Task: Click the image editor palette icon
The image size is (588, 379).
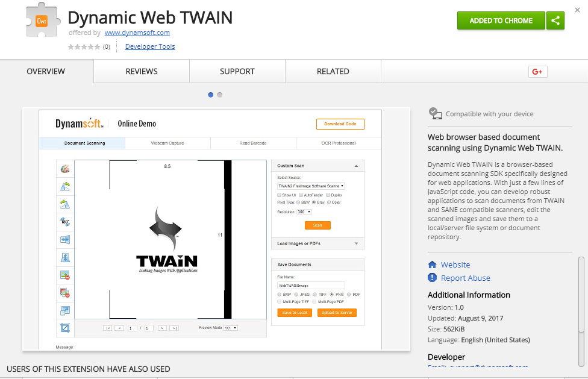Action: click(65, 169)
